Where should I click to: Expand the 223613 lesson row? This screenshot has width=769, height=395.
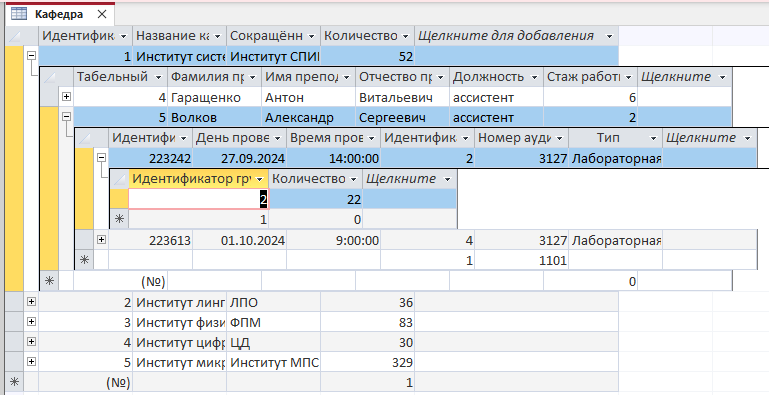102,239
